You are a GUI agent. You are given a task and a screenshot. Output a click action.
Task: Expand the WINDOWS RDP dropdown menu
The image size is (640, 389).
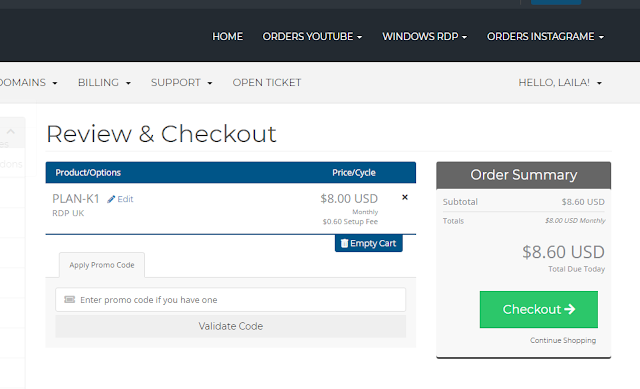point(424,36)
